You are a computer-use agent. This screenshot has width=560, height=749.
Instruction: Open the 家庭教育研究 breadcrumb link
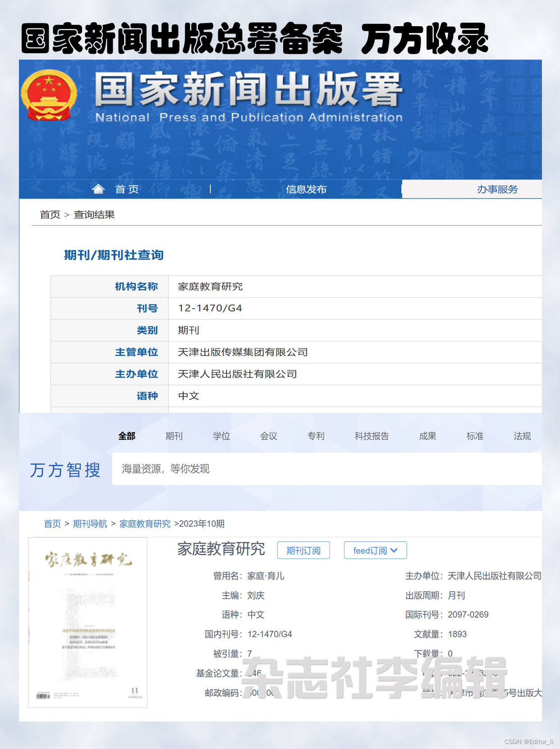[x=145, y=524]
